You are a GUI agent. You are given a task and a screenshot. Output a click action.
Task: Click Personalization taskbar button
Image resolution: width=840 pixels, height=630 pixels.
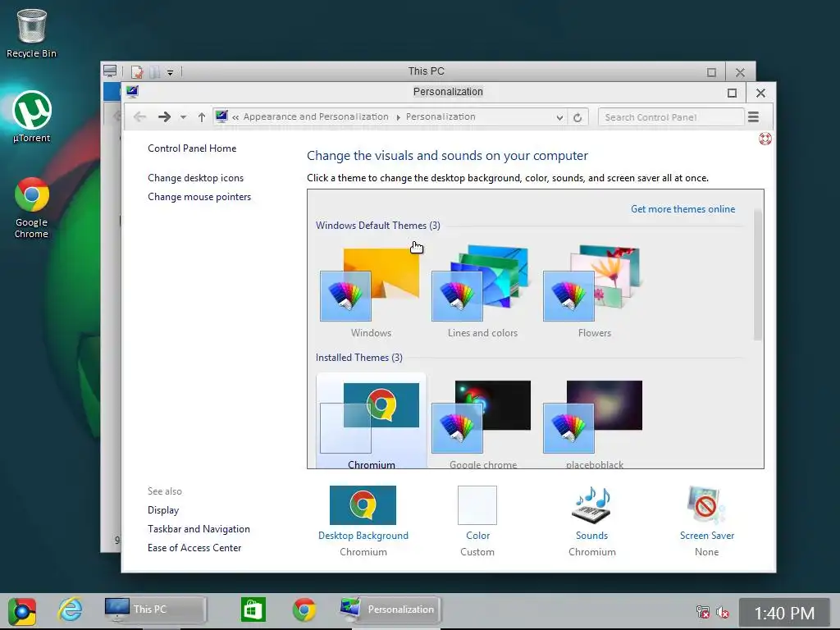click(x=390, y=609)
